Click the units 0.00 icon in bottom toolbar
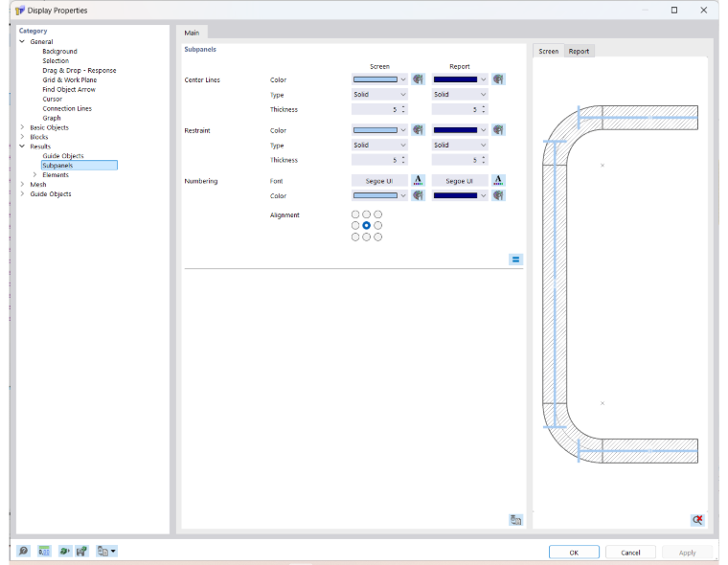The height and width of the screenshot is (565, 728). tap(44, 551)
